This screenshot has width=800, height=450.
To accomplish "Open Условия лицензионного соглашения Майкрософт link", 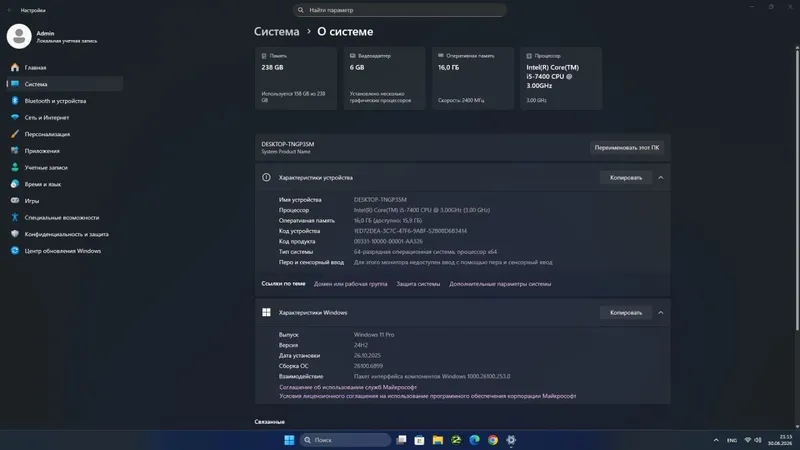I will 428,396.
